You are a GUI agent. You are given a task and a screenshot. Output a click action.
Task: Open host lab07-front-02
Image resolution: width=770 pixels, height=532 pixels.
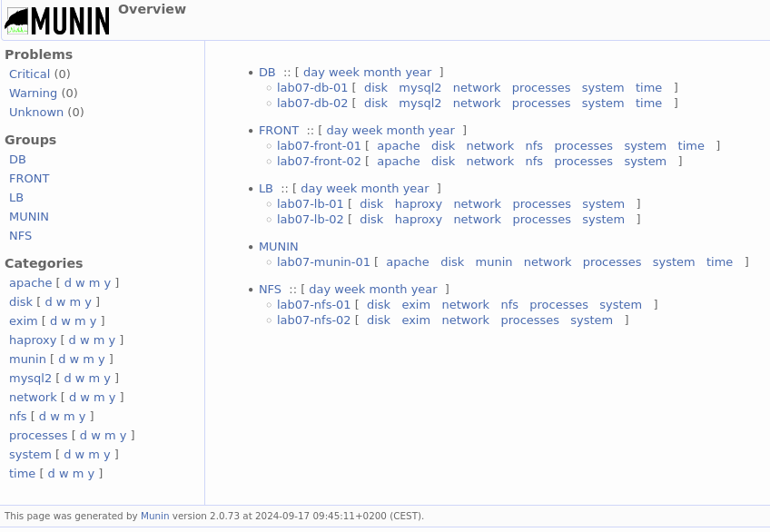(x=320, y=162)
